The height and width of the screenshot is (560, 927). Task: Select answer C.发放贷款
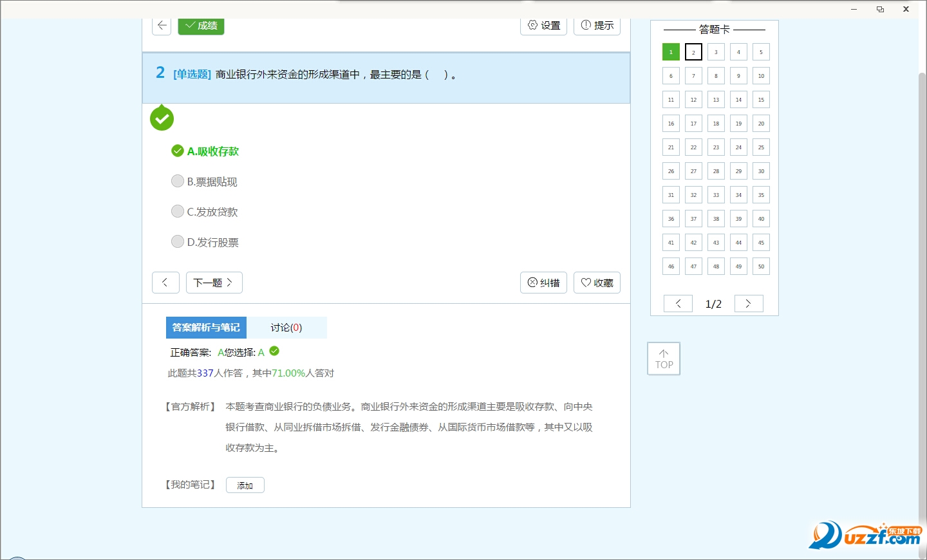pos(205,212)
